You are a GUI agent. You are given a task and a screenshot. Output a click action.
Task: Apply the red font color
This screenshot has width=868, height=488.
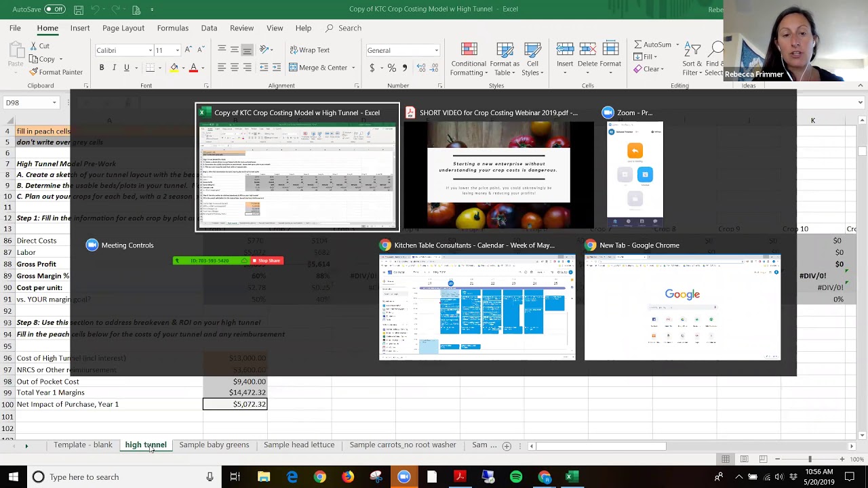pos(193,68)
